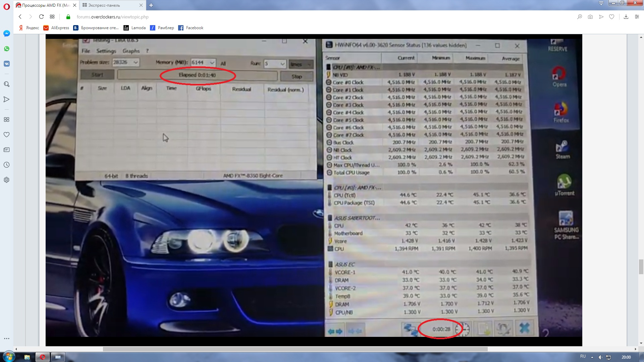Screen dimensions: 644x362
Task: Open the Downloads toolbar icon
Action: (x=626, y=17)
